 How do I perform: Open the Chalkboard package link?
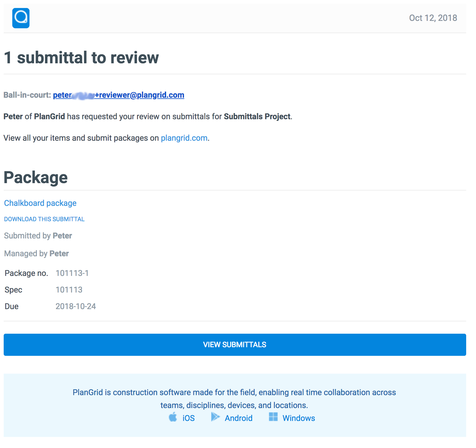(x=40, y=203)
